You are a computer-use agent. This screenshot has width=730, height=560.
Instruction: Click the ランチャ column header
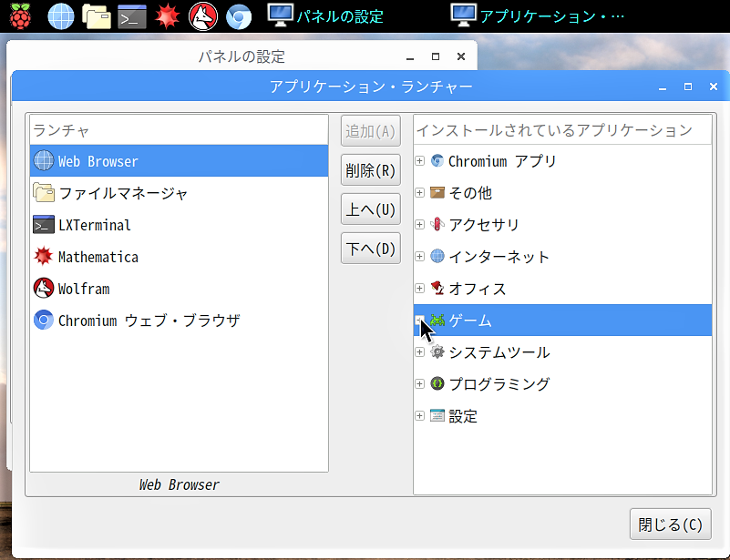click(180, 130)
